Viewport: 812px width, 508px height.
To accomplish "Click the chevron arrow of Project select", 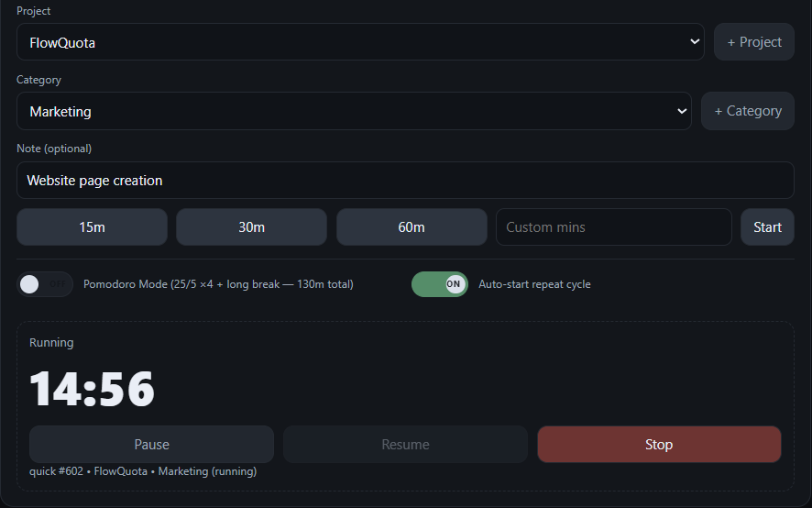I will pyautogui.click(x=695, y=41).
